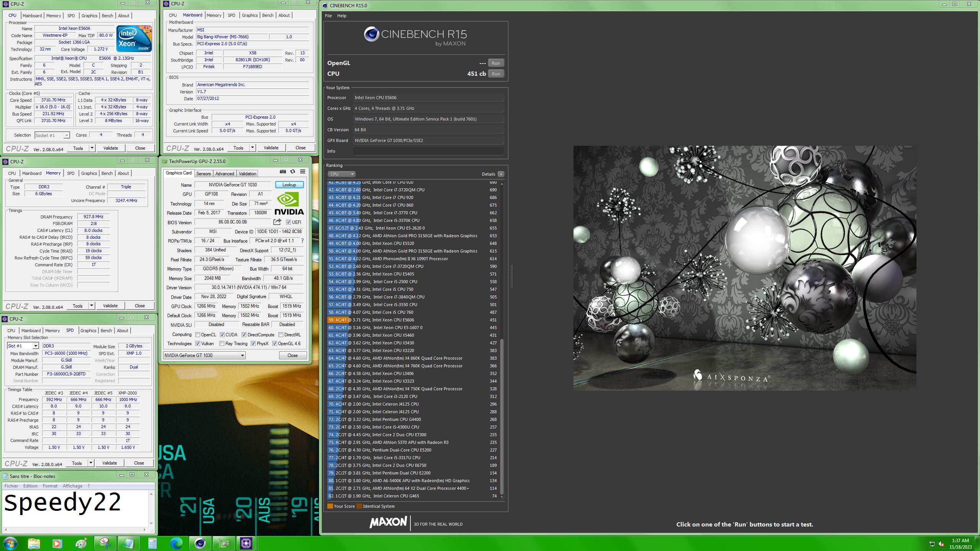
Task: Click the Bloc-notes vertical scrollbar down arrow
Action: (x=151, y=523)
